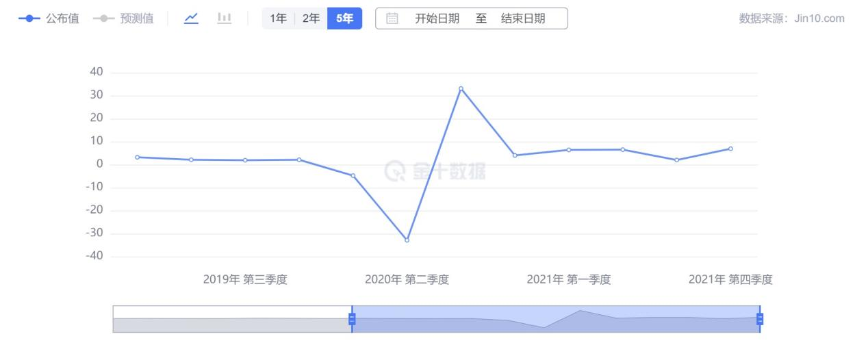868x343 pixels.
Task: Select the 2年 time range
Action: point(311,18)
